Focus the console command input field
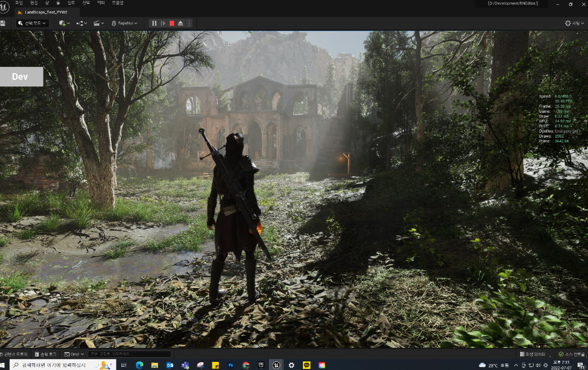This screenshot has height=370, width=588. tap(129, 354)
